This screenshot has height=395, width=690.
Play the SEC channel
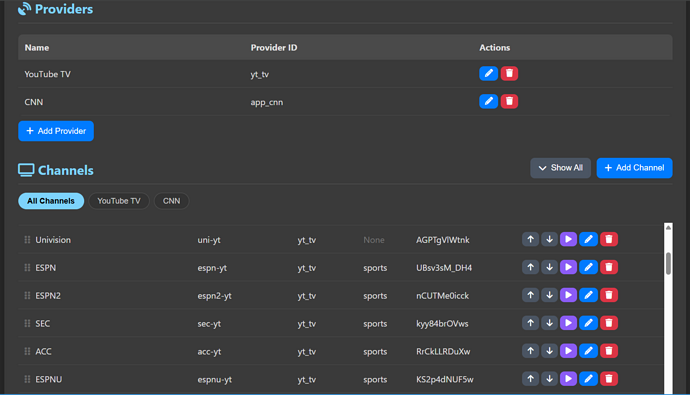568,323
